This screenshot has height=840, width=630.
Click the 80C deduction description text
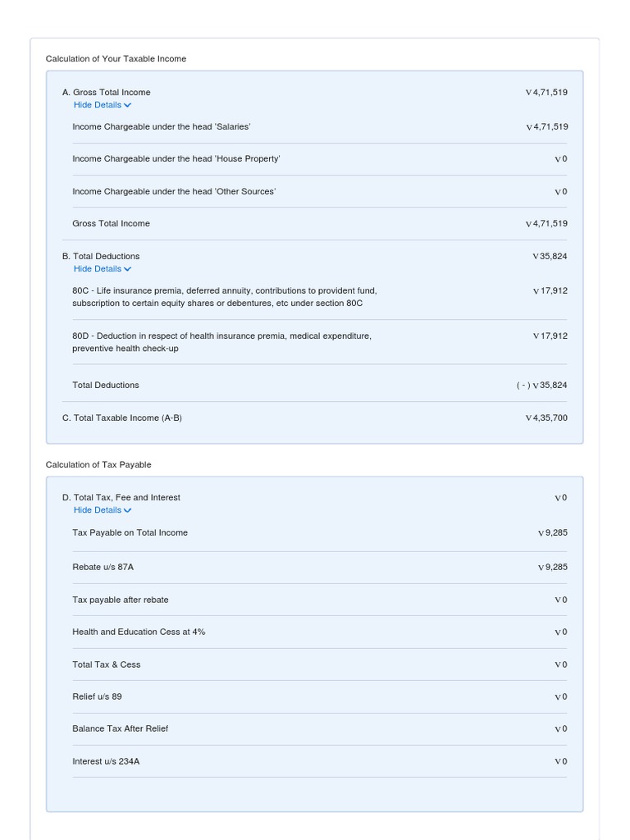click(225, 297)
